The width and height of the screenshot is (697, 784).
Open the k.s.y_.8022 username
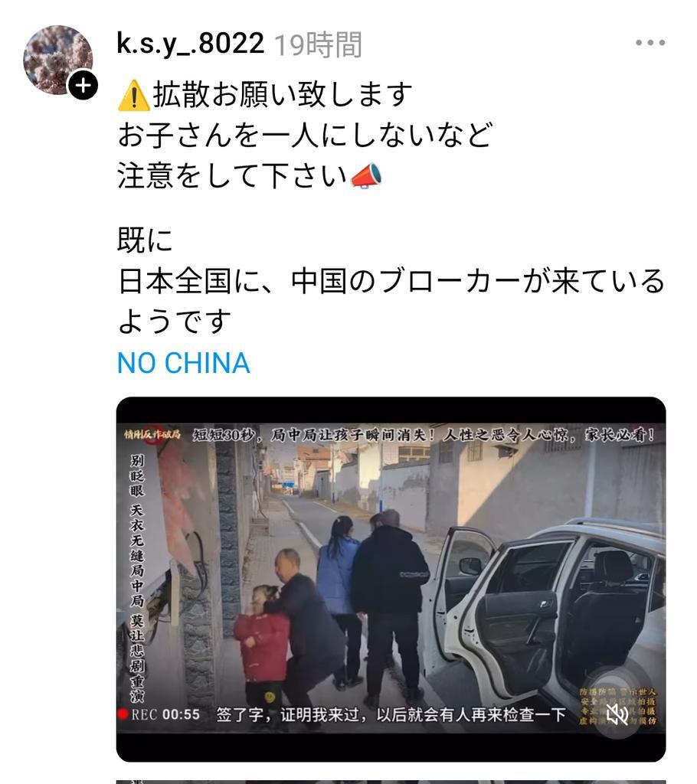190,44
